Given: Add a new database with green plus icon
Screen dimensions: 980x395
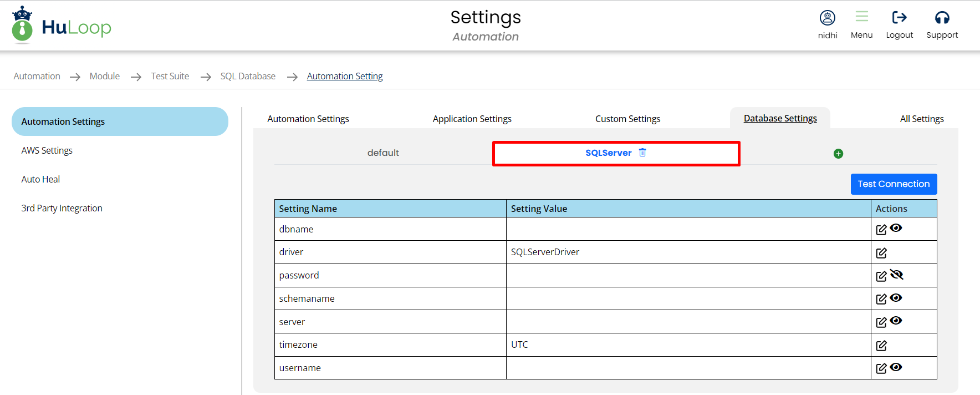Looking at the screenshot, I should [838, 154].
